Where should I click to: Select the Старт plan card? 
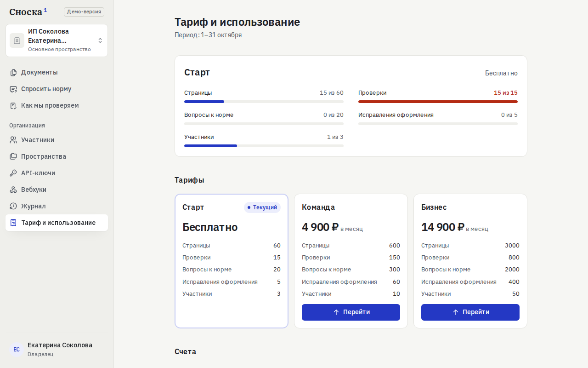click(232, 261)
